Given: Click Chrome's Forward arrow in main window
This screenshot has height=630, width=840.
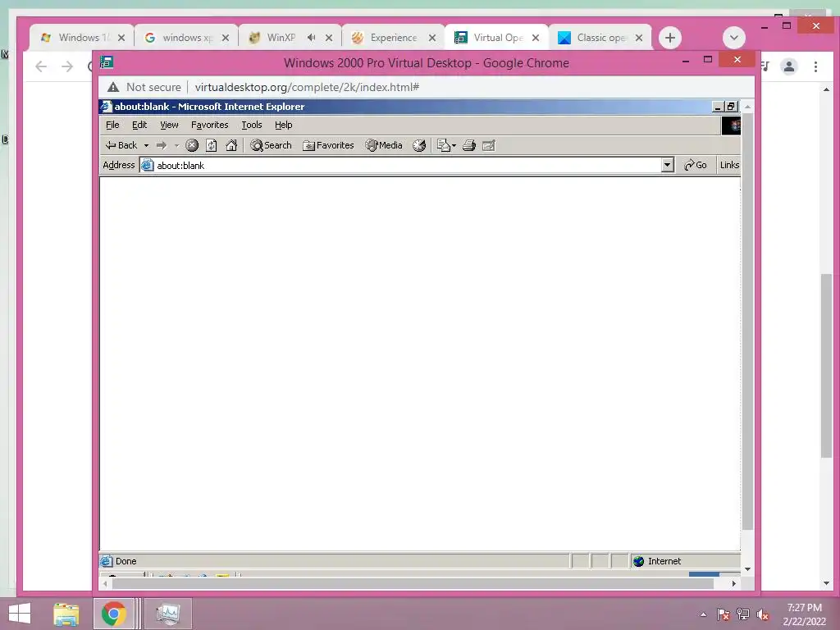Looking at the screenshot, I should [67, 66].
